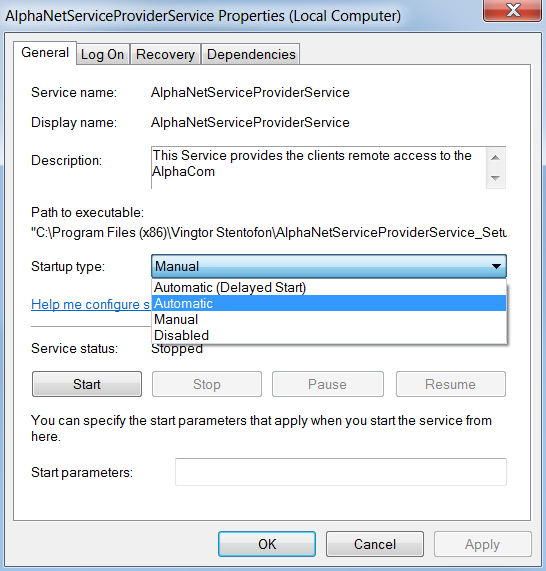Image resolution: width=546 pixels, height=571 pixels.
Task: Click the Pause service button
Action: (327, 384)
